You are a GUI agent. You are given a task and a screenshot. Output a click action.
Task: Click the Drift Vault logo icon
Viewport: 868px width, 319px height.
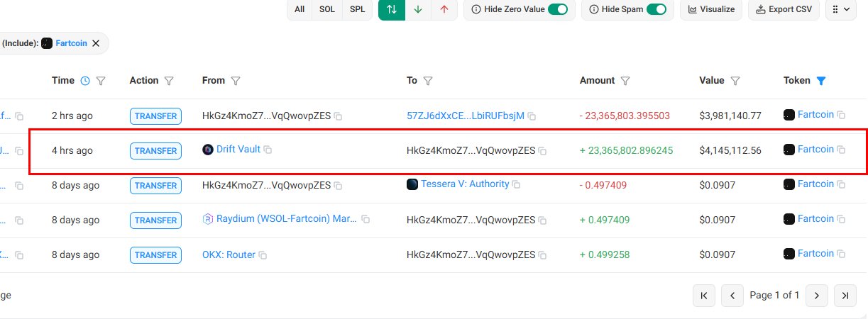click(x=208, y=150)
